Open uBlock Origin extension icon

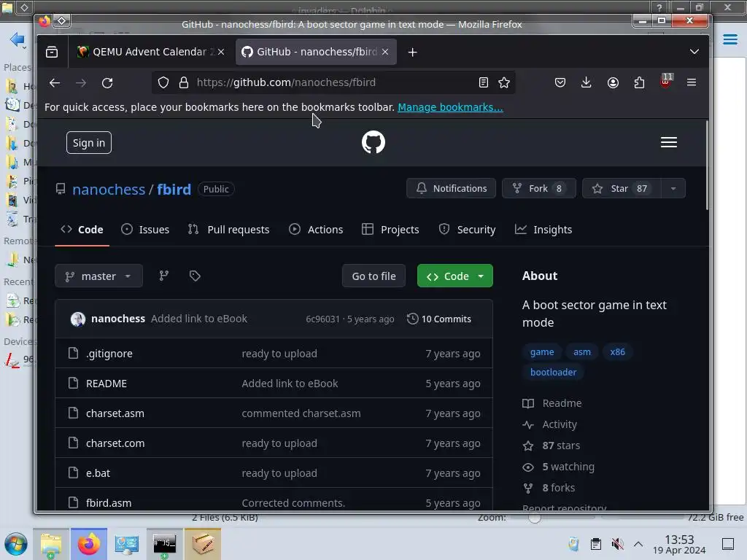click(666, 81)
